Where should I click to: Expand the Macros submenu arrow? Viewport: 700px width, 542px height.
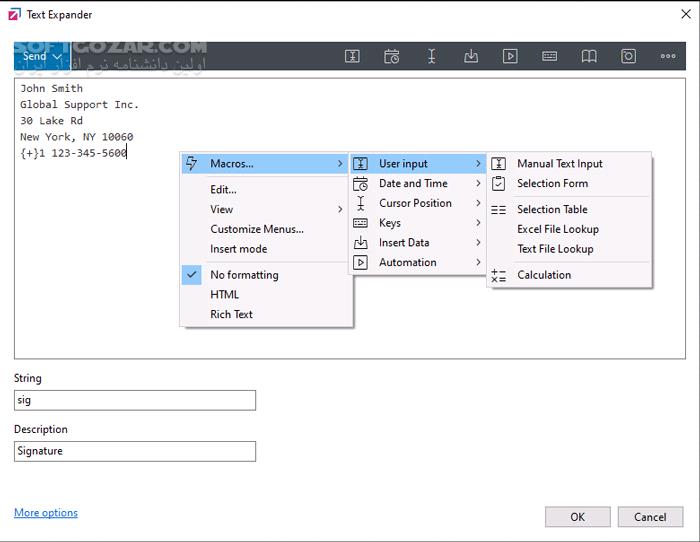pyautogui.click(x=340, y=163)
